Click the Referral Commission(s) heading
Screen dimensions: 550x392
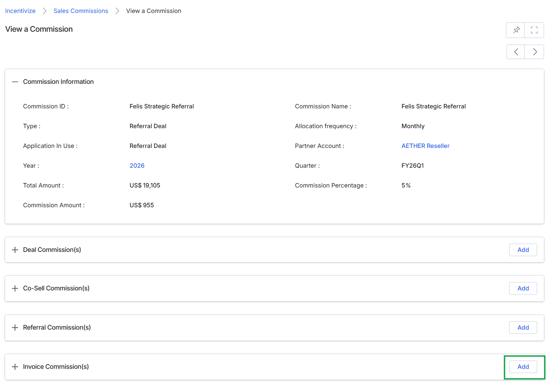57,328
